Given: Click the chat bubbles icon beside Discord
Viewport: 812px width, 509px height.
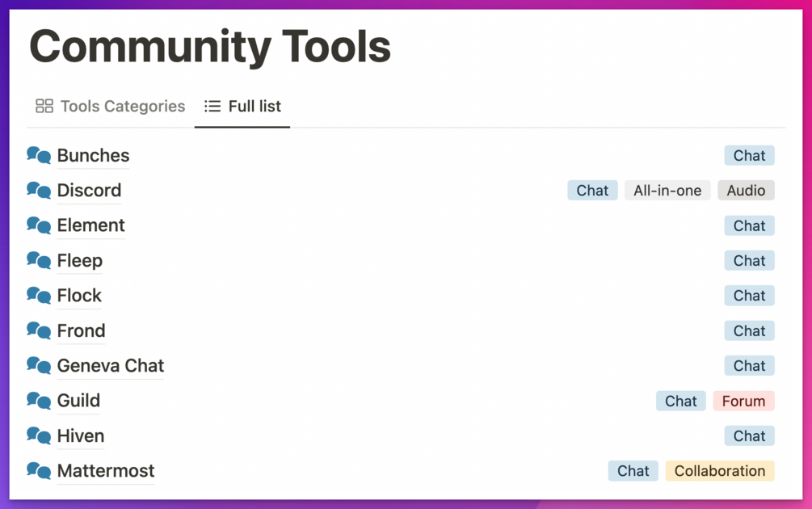Looking at the screenshot, I should 39,191.
